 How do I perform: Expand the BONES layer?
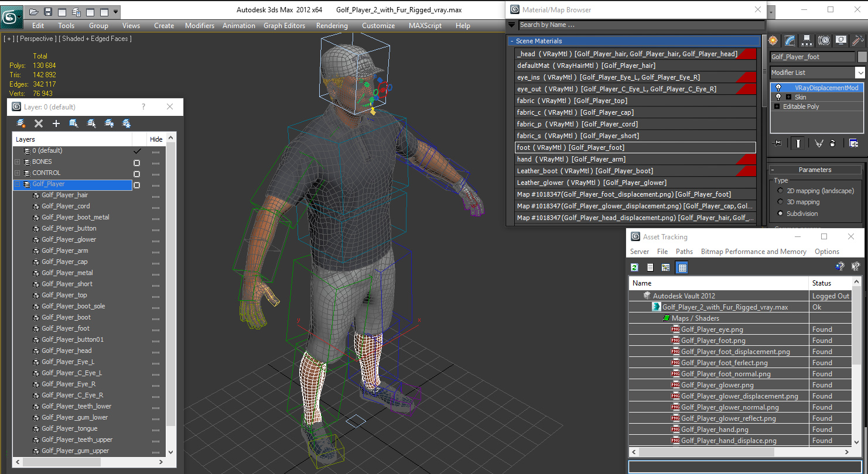[18, 162]
